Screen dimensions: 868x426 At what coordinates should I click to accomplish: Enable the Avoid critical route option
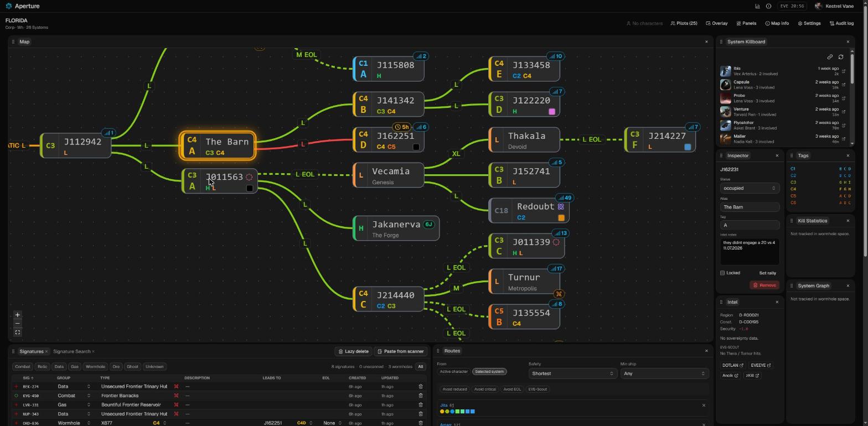[x=485, y=389]
